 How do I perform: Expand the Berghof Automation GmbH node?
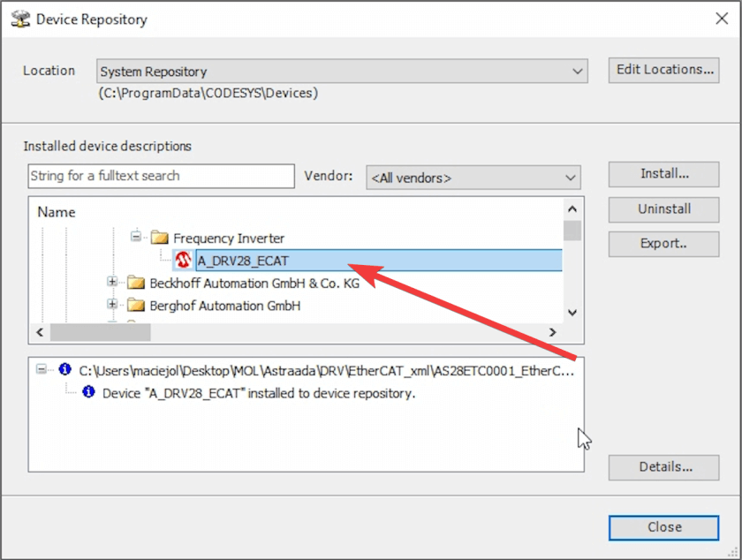(x=112, y=304)
